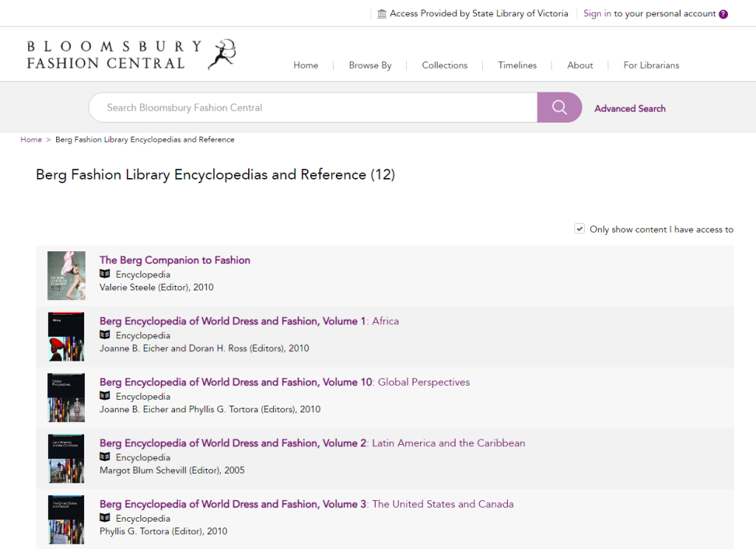The image size is (756, 549).
Task: Click encyclopedia book icon under Volume 1 Africa
Action: coord(105,335)
